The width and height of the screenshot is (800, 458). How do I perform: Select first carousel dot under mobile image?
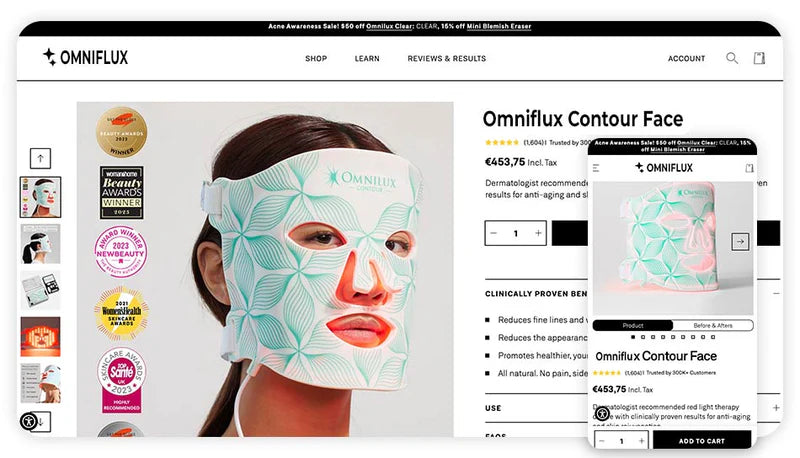633,337
